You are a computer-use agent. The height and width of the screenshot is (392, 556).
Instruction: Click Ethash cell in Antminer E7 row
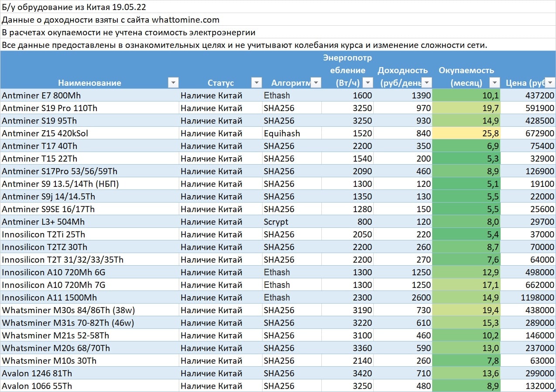tap(292, 95)
